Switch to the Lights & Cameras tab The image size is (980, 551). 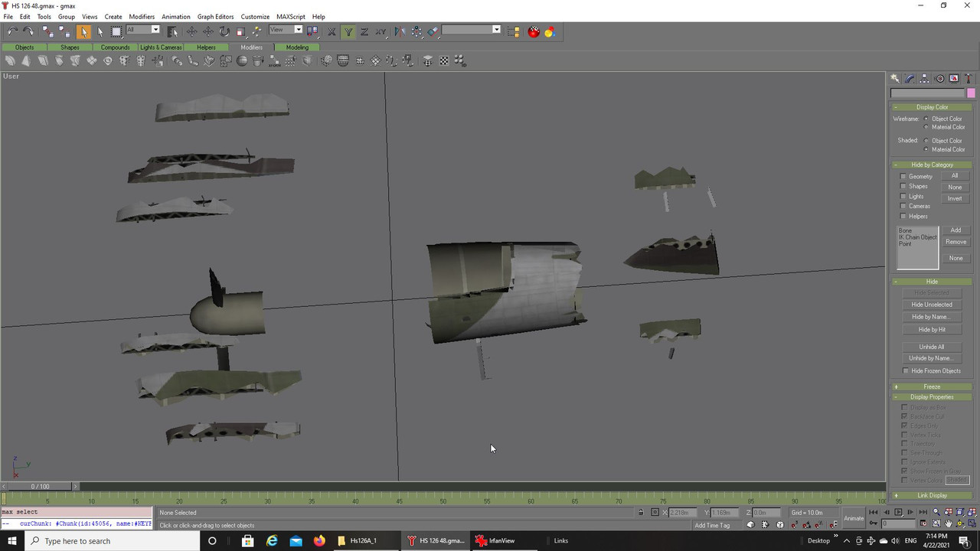click(x=161, y=47)
